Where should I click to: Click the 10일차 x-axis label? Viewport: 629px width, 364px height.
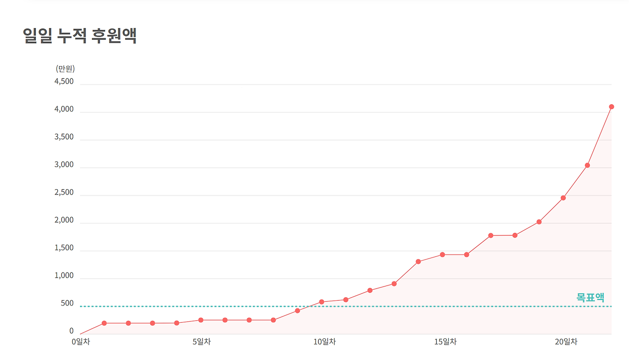coord(324,341)
